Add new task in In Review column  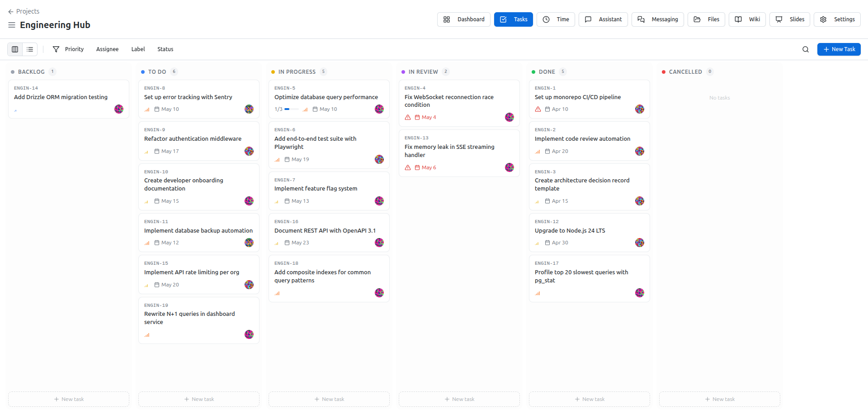[x=459, y=399]
